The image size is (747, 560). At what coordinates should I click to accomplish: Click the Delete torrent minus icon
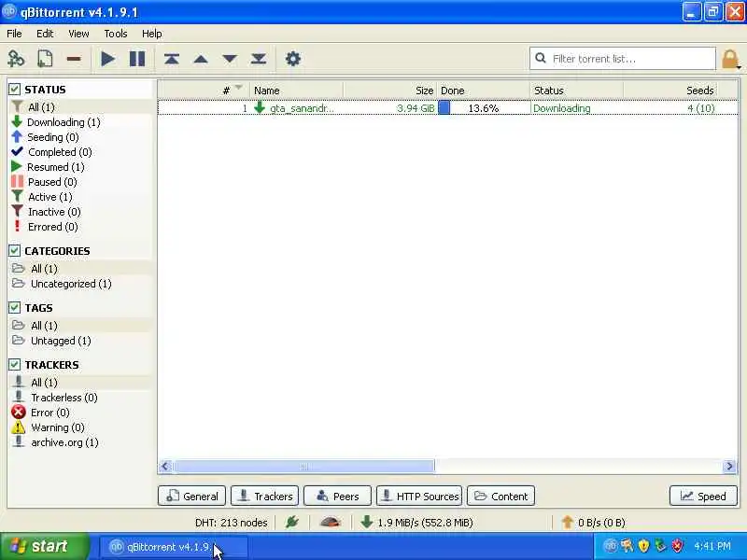pyautogui.click(x=74, y=59)
